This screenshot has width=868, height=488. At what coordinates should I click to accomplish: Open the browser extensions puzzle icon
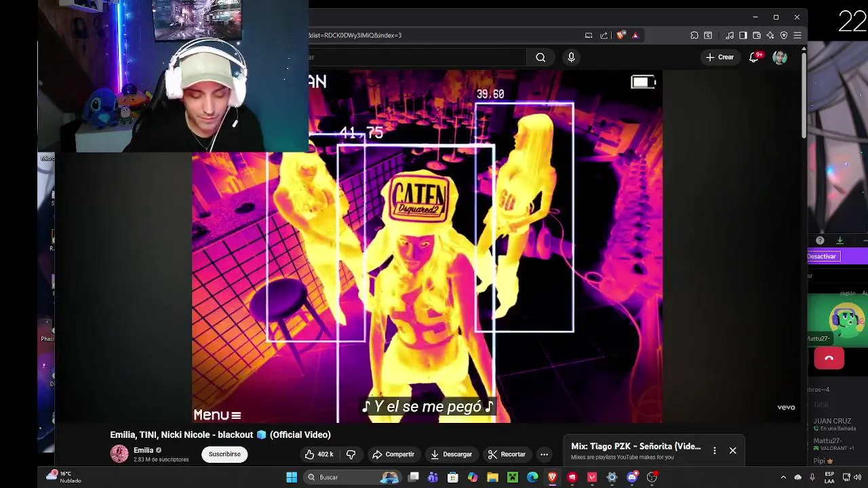694,35
